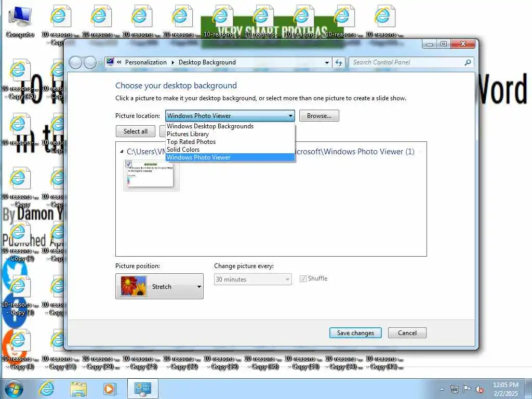Screen dimensions: 532x399
Task: Show hidden tray icons arrow
Action: click(x=442, y=390)
